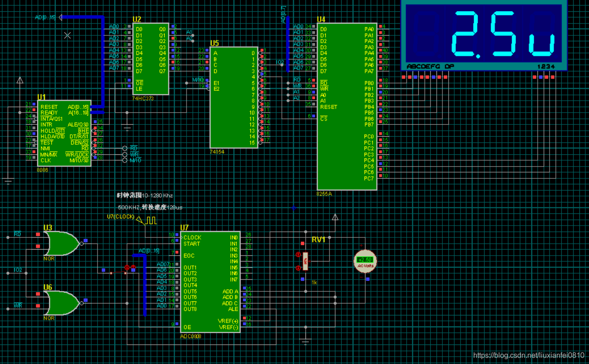Select the U6 NOR gate symbol
Viewport: 589px width, 364px height.
[63, 303]
